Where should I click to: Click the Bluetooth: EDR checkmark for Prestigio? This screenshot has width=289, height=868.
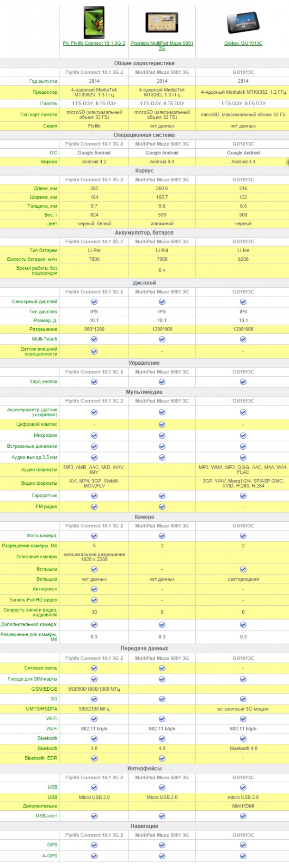[x=162, y=759]
